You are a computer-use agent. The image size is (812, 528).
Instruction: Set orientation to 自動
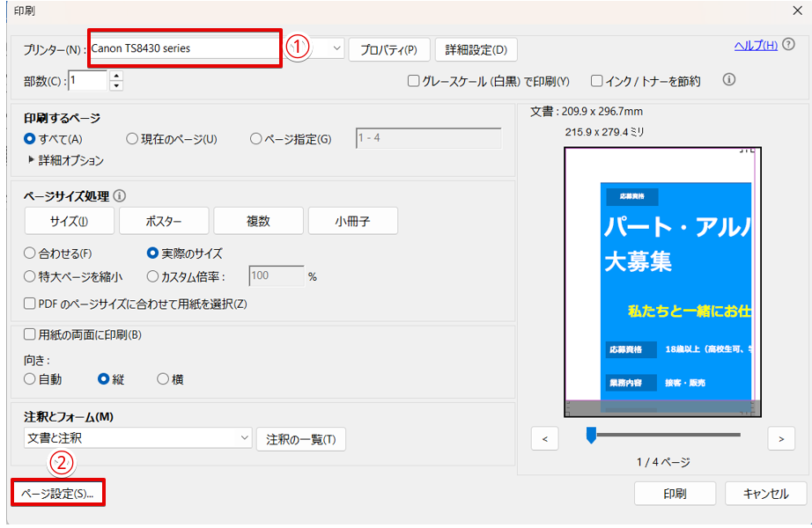[30, 379]
